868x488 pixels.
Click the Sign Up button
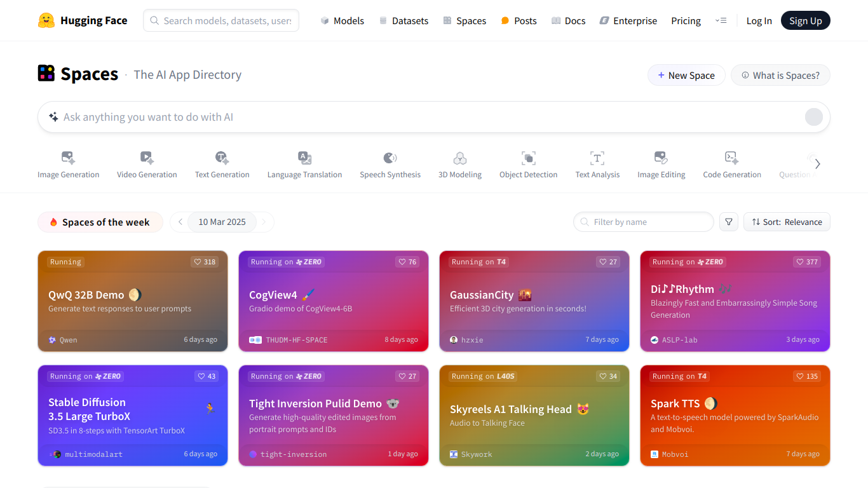tap(806, 20)
